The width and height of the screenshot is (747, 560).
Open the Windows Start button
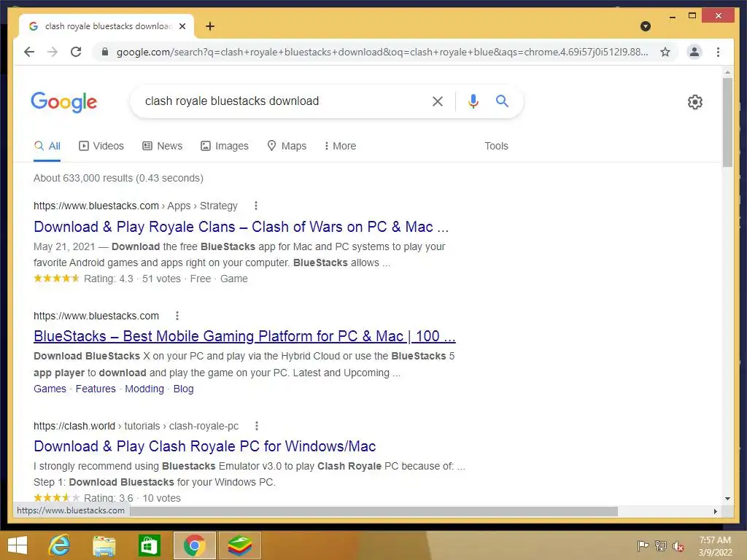pyautogui.click(x=18, y=545)
